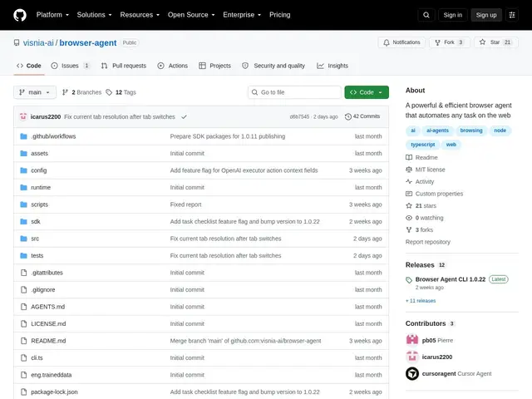The width and height of the screenshot is (532, 399).
Task: Open package-lock.json file
Action: point(54,392)
